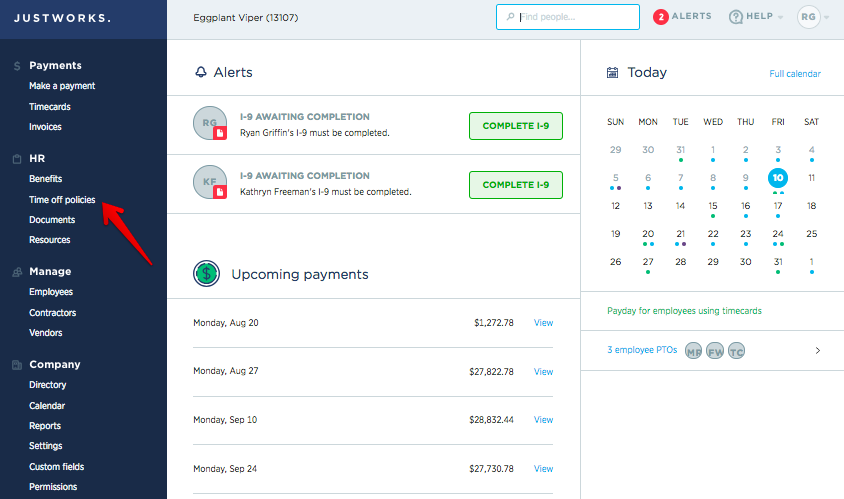844x499 pixels.
Task: Select the 31 under TUE in calendar
Action: click(x=680, y=150)
